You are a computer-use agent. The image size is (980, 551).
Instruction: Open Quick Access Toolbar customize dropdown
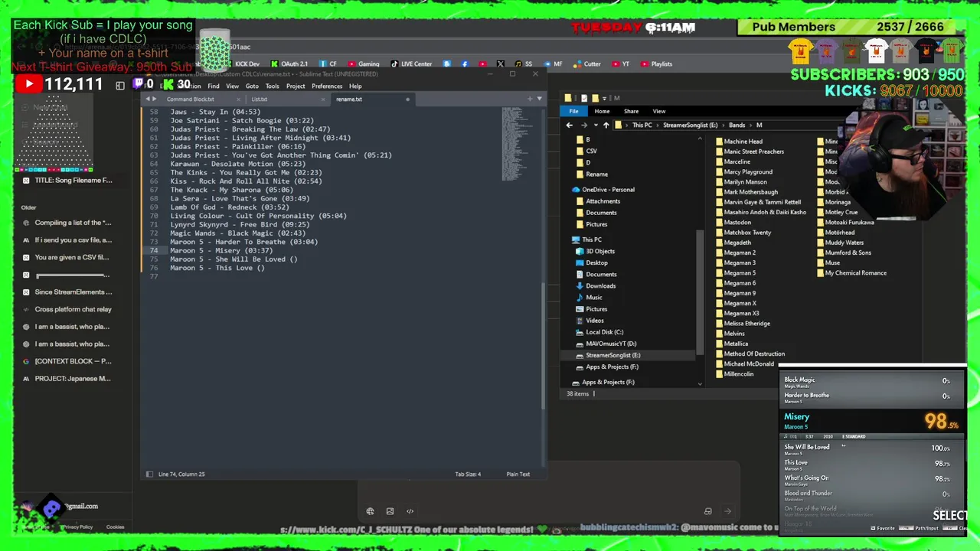[x=604, y=98]
